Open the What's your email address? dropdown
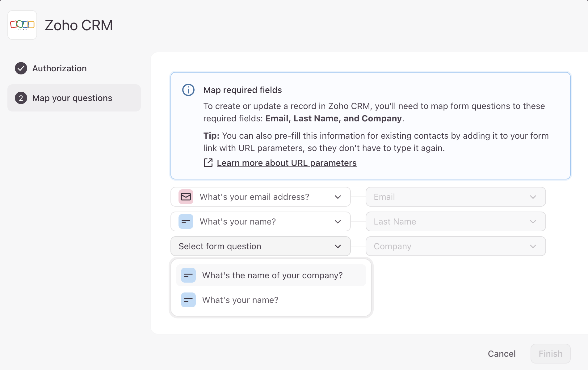Viewport: 588px width, 370px height. [x=261, y=197]
